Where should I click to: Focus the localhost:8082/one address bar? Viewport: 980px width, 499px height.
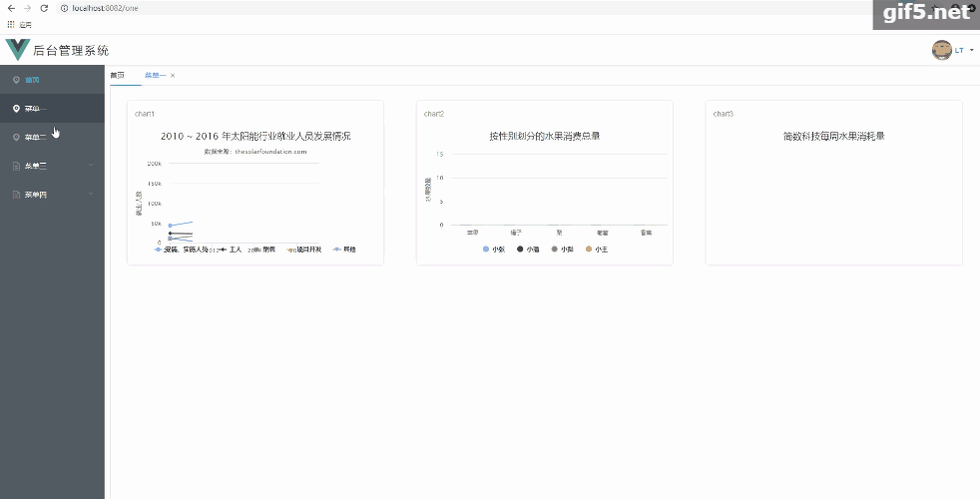pyautogui.click(x=462, y=8)
